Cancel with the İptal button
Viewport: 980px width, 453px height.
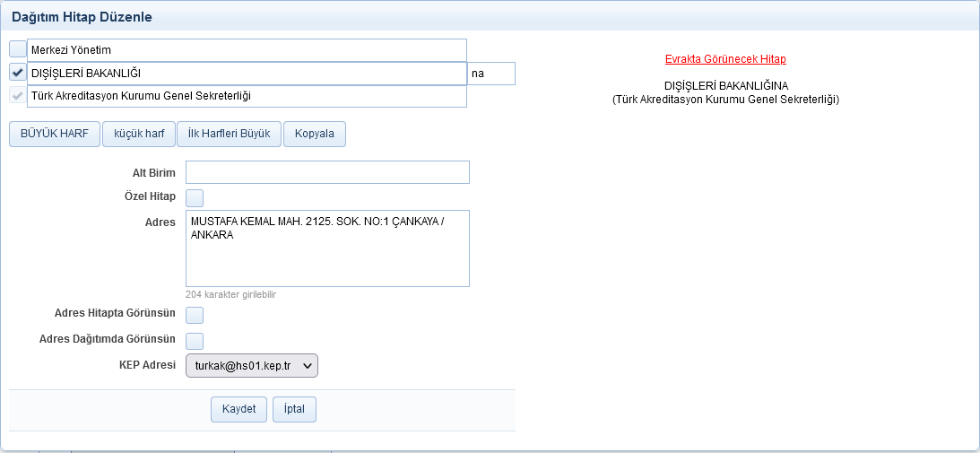294,409
